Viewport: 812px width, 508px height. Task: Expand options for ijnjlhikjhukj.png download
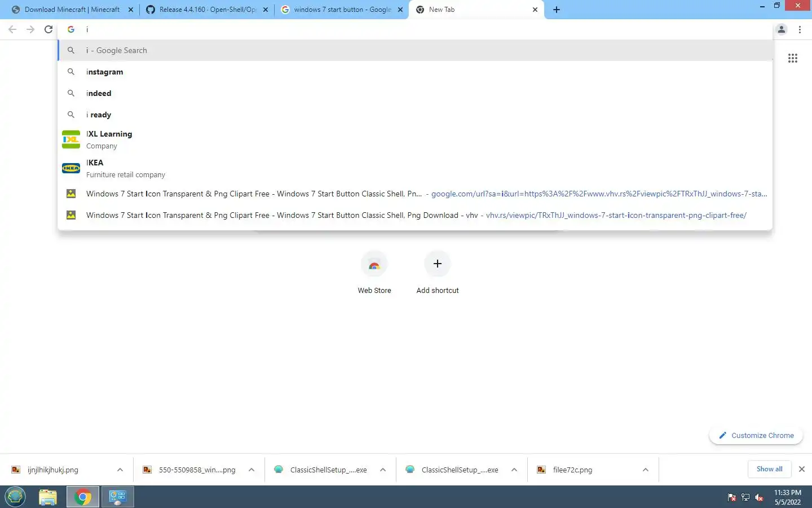(120, 470)
